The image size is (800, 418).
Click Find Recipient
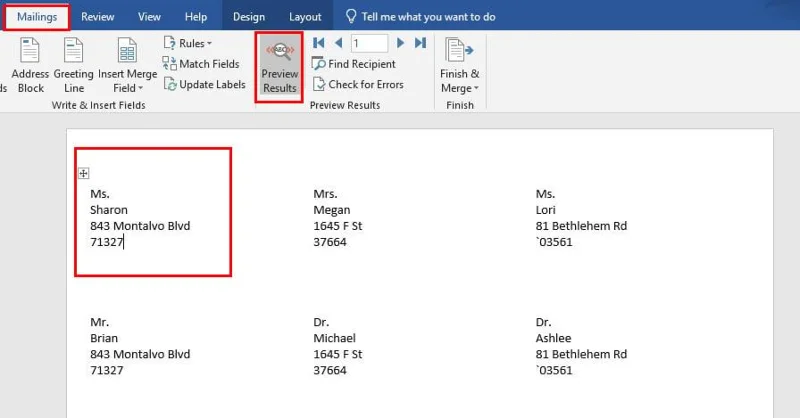pyautogui.click(x=354, y=64)
